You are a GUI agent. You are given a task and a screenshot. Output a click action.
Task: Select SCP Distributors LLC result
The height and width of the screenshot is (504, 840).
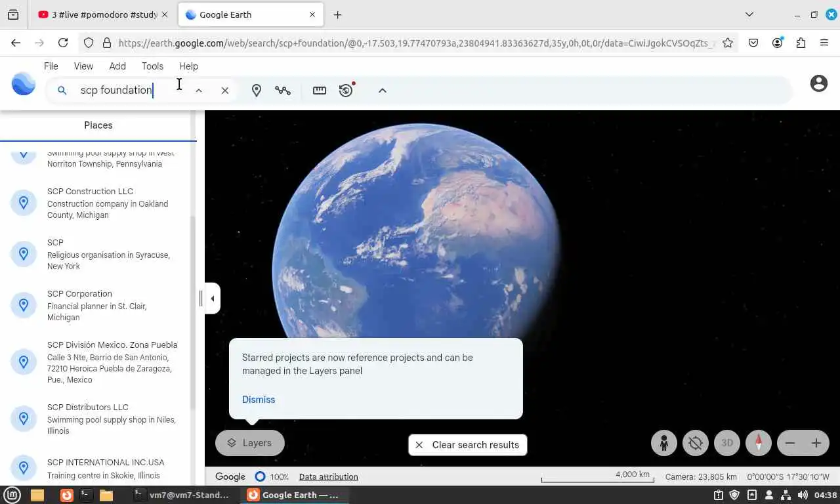pos(95,419)
